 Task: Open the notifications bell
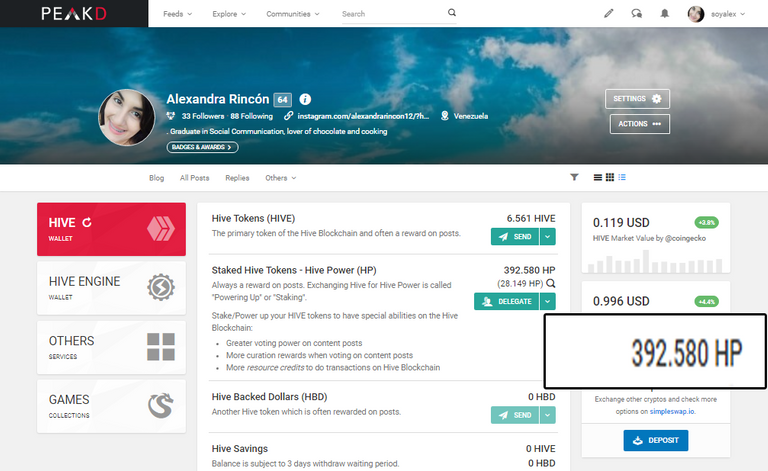664,14
